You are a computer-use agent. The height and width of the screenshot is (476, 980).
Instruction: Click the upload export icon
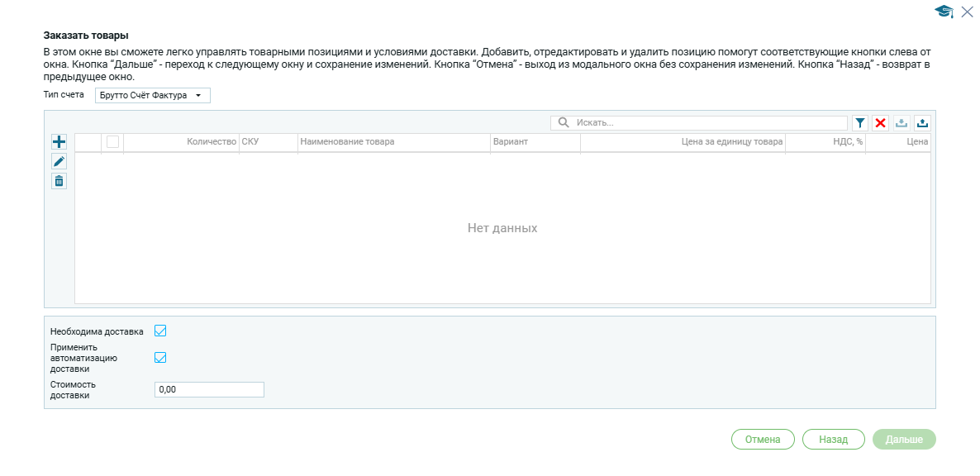(x=922, y=123)
